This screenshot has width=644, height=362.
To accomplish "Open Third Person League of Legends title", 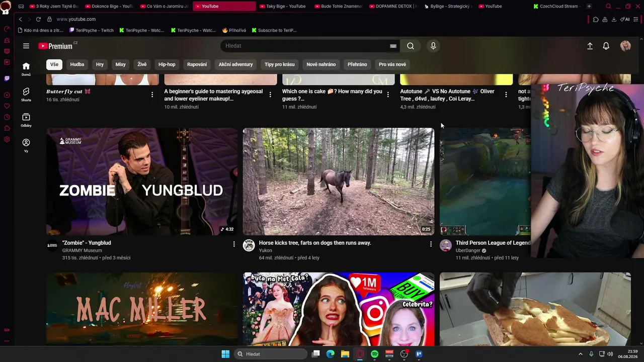I will [x=493, y=243].
